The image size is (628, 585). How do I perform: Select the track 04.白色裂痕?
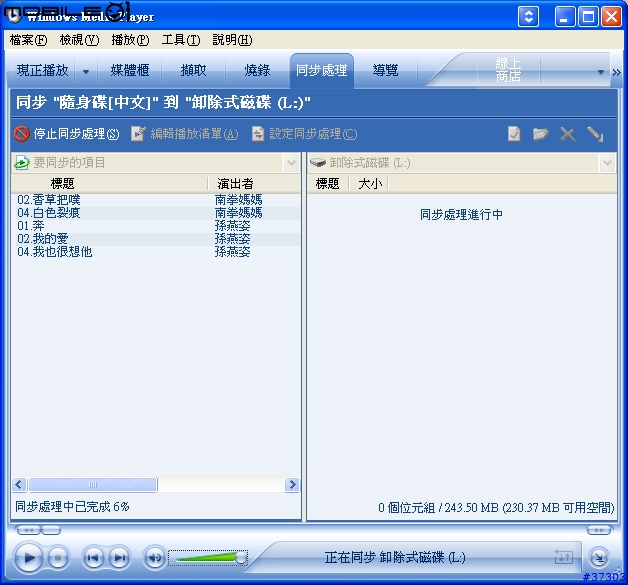pos(48,213)
